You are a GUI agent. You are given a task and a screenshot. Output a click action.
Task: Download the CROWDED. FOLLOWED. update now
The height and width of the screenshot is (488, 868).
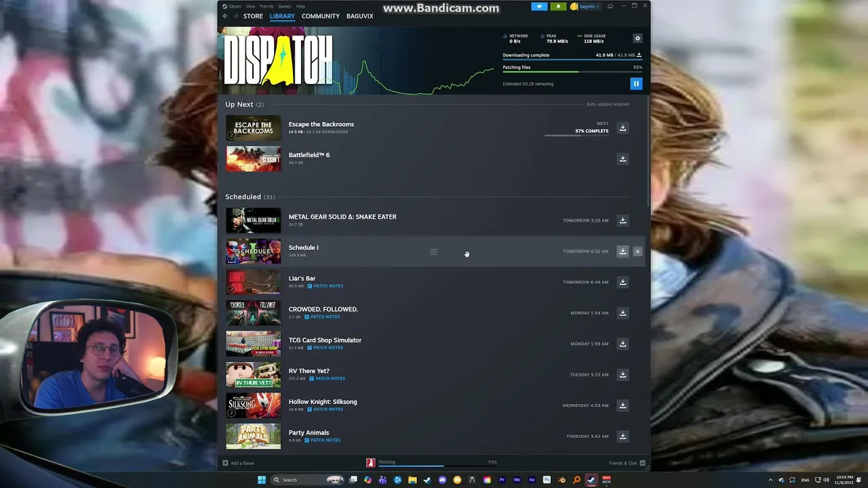point(623,313)
